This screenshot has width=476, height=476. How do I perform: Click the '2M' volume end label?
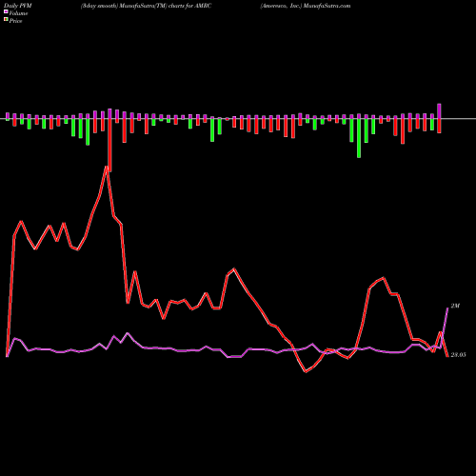(455, 306)
